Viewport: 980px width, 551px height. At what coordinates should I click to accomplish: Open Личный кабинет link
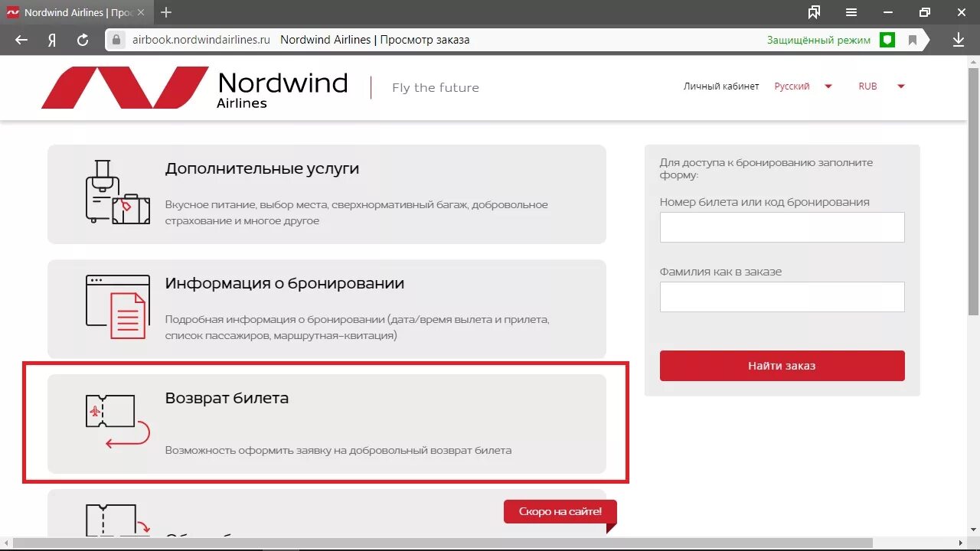pos(721,86)
